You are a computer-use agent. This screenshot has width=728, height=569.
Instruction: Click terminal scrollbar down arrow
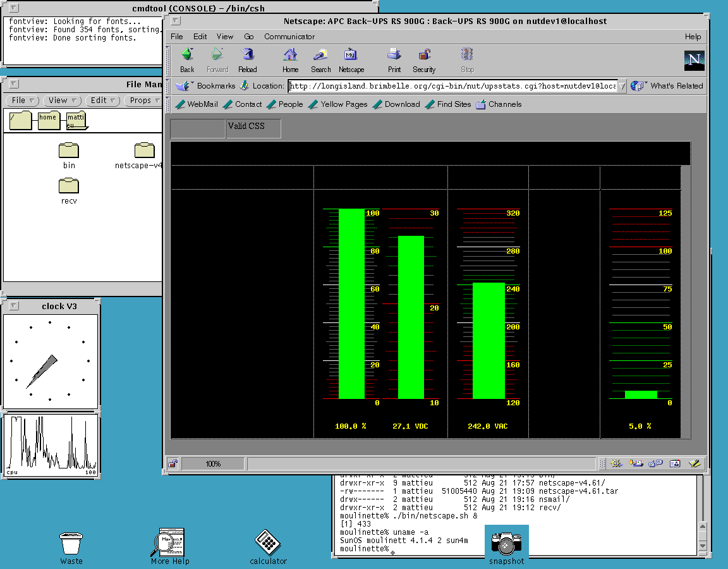click(x=703, y=546)
